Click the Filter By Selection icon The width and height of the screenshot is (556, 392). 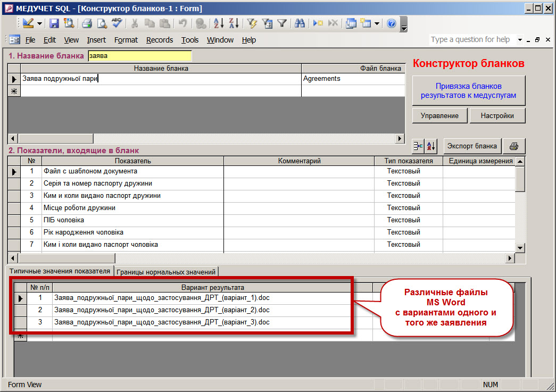pyautogui.click(x=252, y=23)
